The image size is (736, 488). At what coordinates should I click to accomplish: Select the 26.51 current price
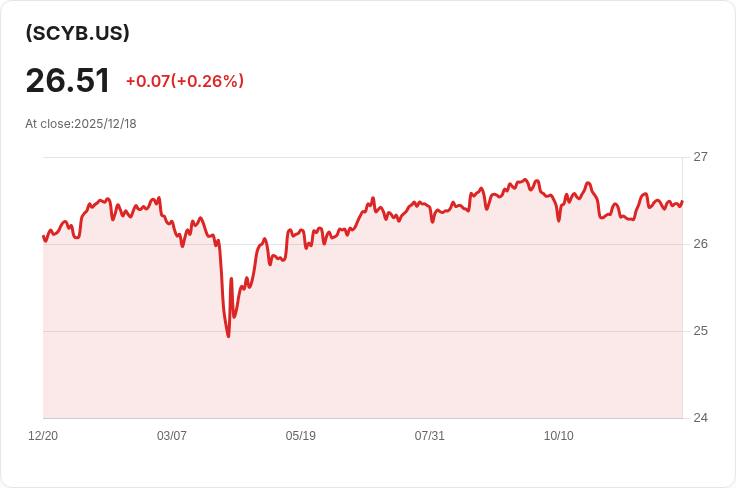click(x=68, y=80)
